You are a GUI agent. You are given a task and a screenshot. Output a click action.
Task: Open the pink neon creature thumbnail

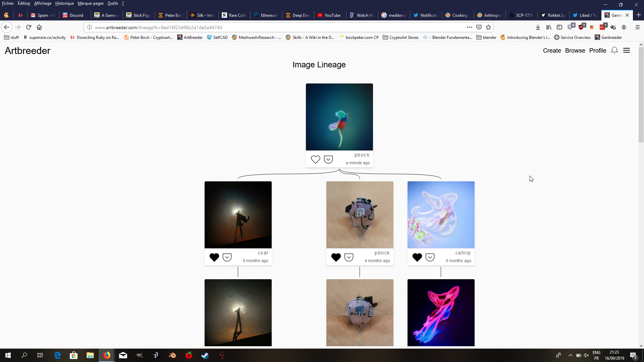[441, 312]
